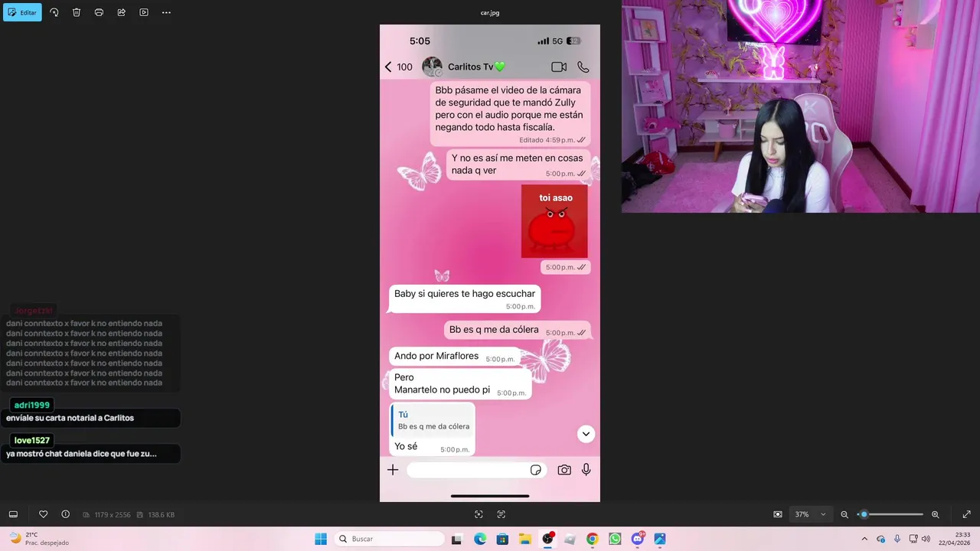Click the Ando por Miraflores message
980x551 pixels.
[455, 357]
